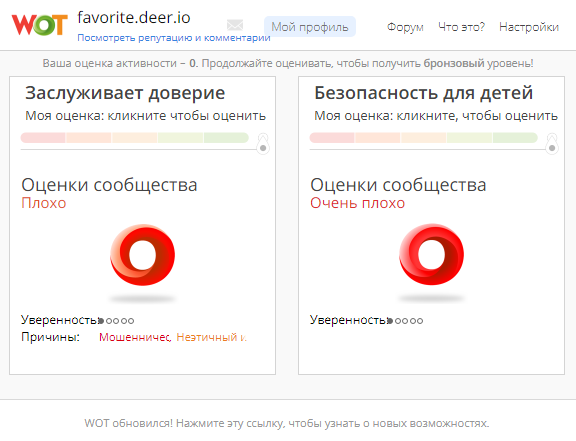Viewport: 576px width, 441px height.
Task: Click the child safety red donut icon
Action: 431,254
